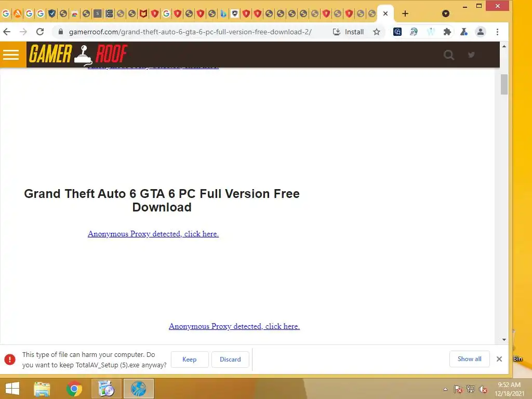The image size is (532, 399).
Task: Open the blue globe taskbar app
Action: tap(138, 389)
